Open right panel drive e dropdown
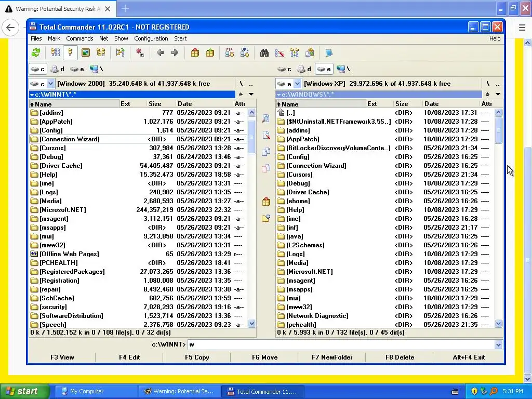 coord(297,84)
